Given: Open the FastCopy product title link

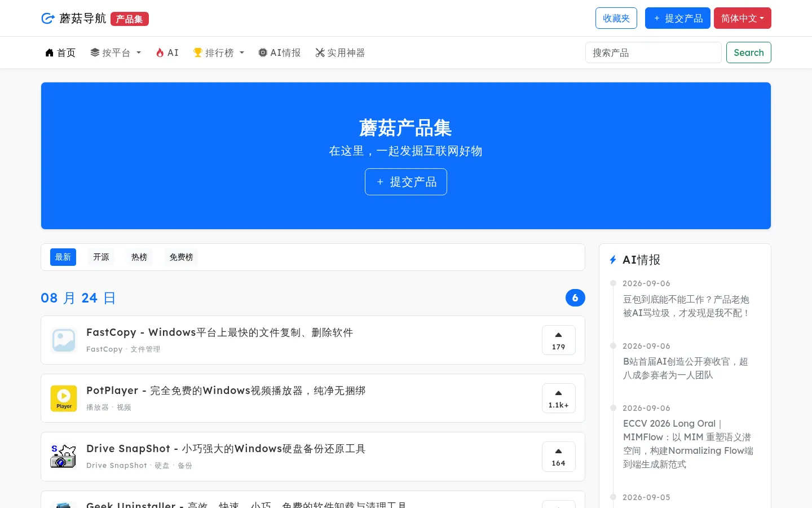Looking at the screenshot, I should (220, 332).
